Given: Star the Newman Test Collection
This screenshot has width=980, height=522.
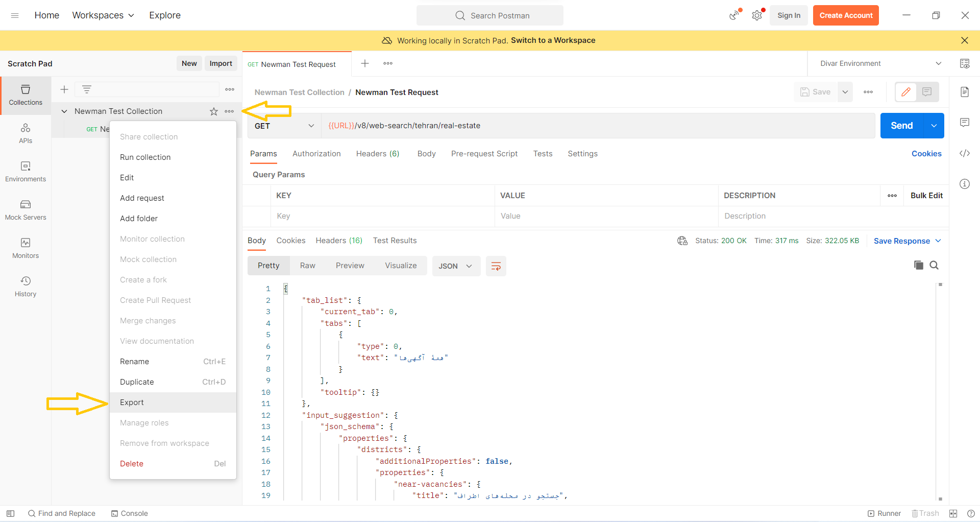Looking at the screenshot, I should [214, 111].
